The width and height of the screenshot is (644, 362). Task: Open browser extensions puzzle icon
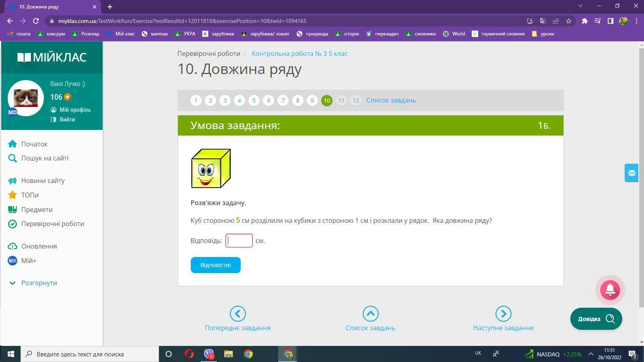pyautogui.click(x=584, y=21)
